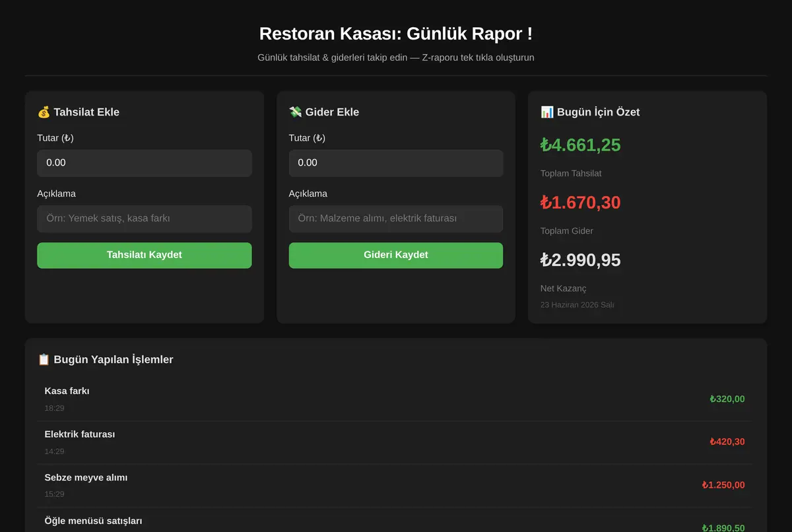The height and width of the screenshot is (532, 792).
Task: Click the subtitle about Z-raporu tek tıkla
Action: pyautogui.click(x=396, y=57)
